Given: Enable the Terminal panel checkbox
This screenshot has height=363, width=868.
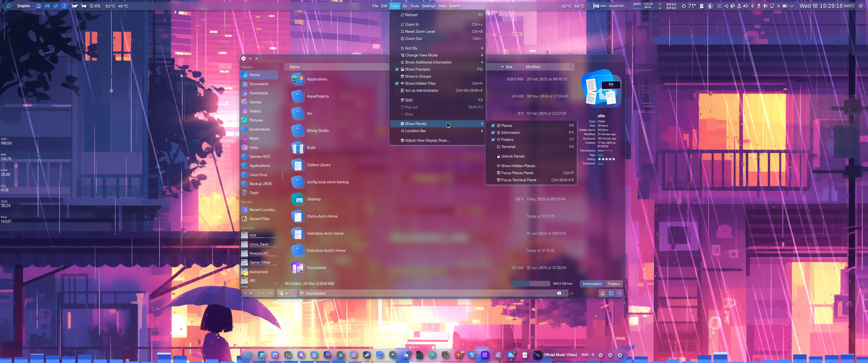Looking at the screenshot, I should coord(493,147).
